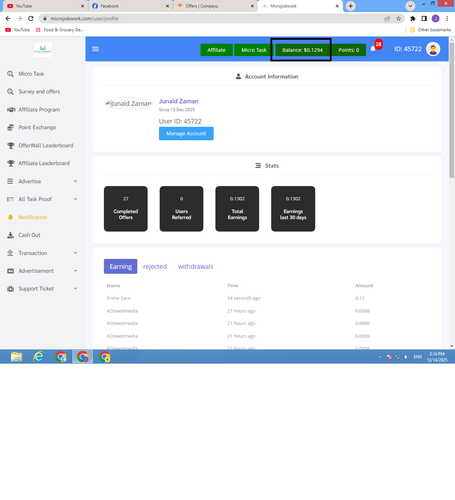
Task: Click the Points: 0 button
Action: point(349,50)
